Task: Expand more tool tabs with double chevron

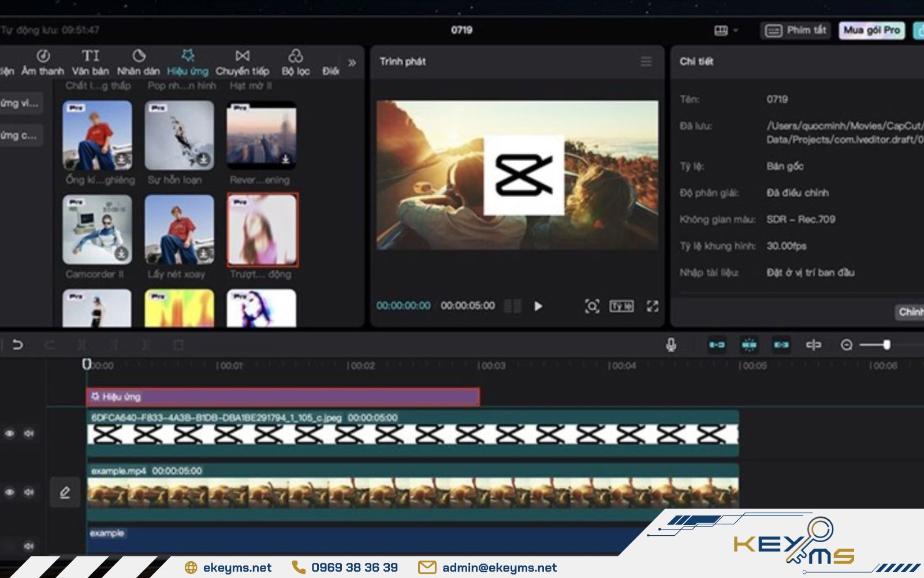Action: [x=352, y=62]
